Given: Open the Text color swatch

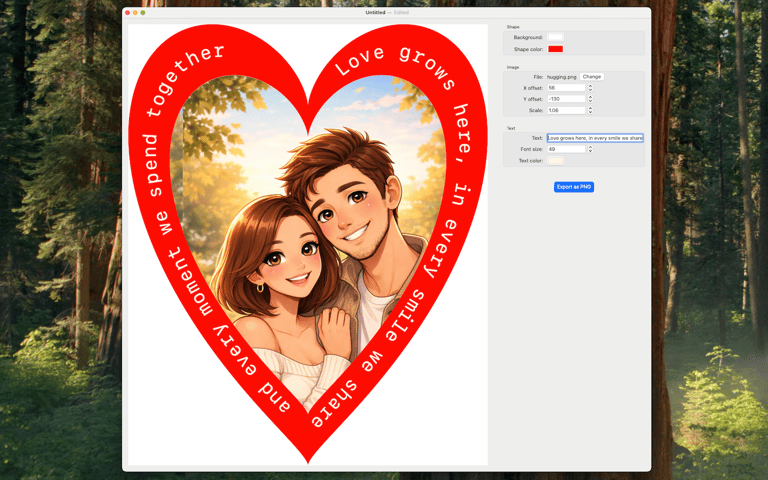Looking at the screenshot, I should click(555, 161).
